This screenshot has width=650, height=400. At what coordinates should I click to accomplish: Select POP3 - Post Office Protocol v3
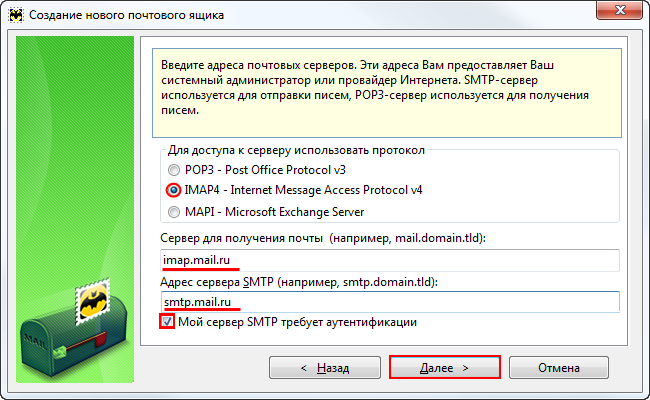click(x=176, y=169)
